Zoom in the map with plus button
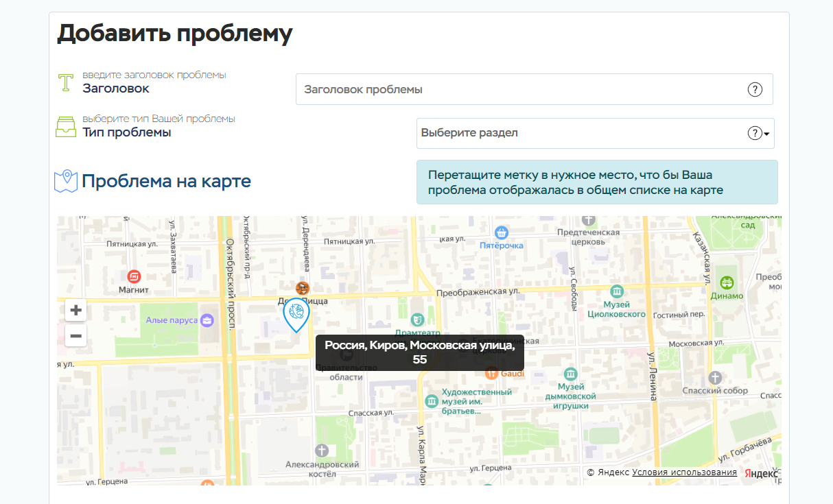The image size is (833, 504). (x=76, y=310)
